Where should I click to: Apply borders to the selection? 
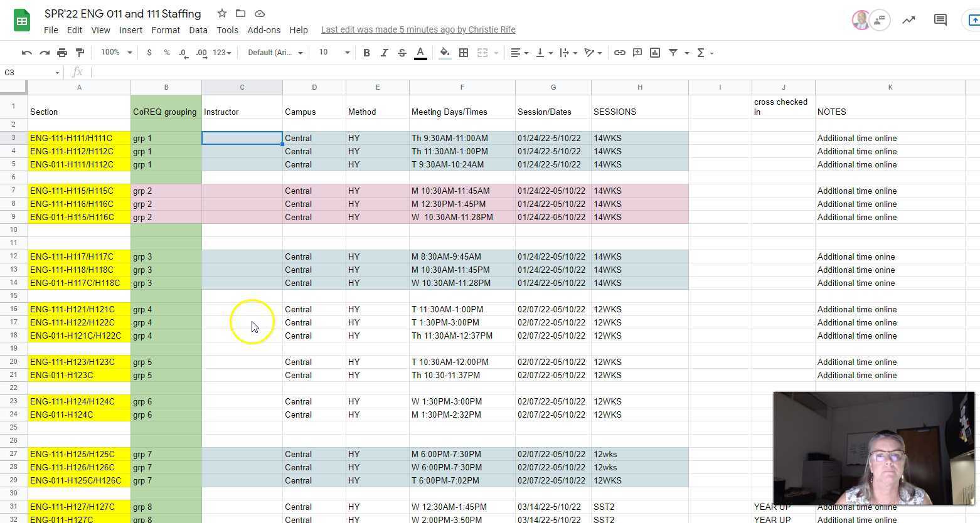coord(464,52)
